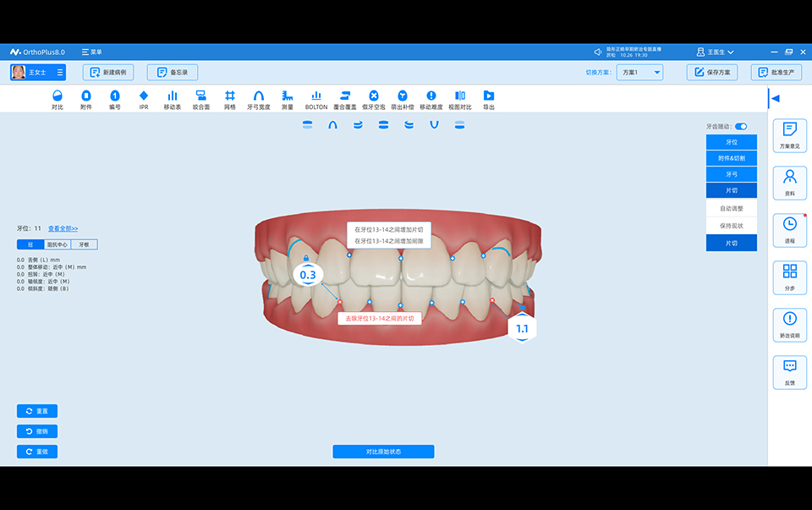Open the 菜单 menu in title bar
Image resolution: width=812 pixels, height=510 pixels.
click(91, 52)
